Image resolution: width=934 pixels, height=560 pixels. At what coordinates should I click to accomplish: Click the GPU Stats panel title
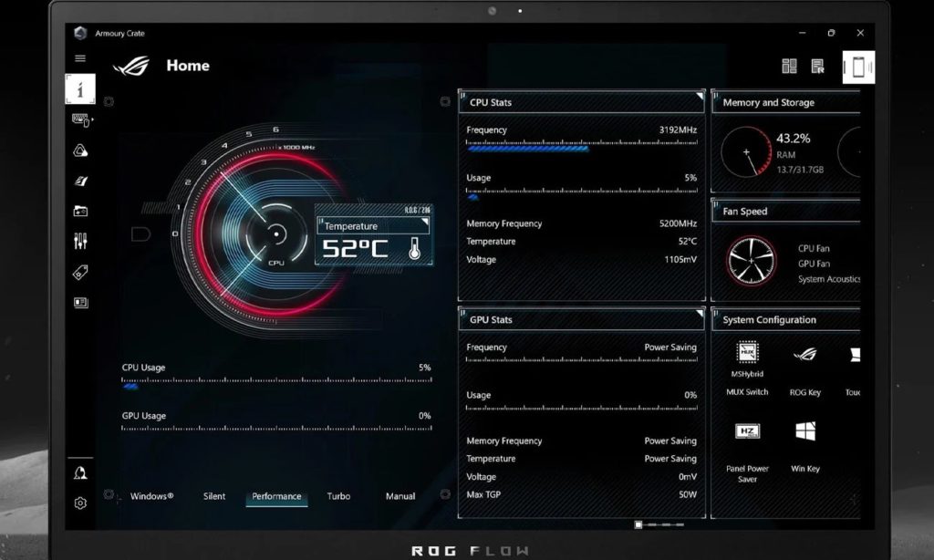(491, 320)
